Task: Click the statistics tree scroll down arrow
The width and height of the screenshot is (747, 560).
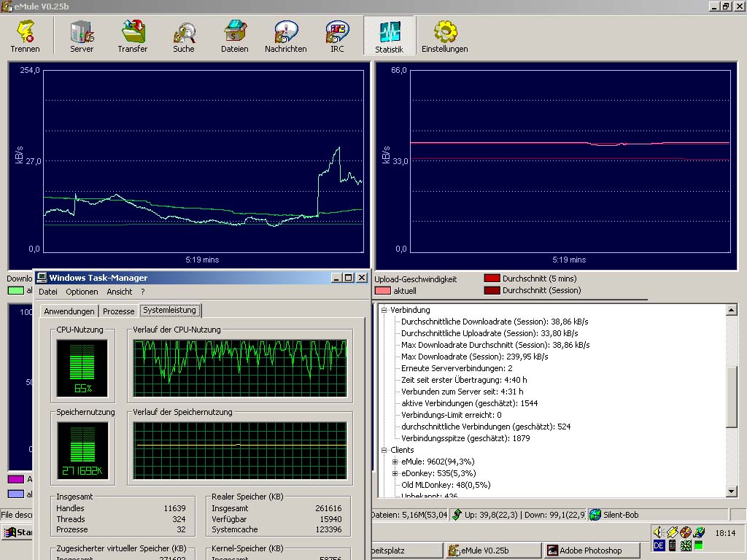Action: tap(732, 491)
